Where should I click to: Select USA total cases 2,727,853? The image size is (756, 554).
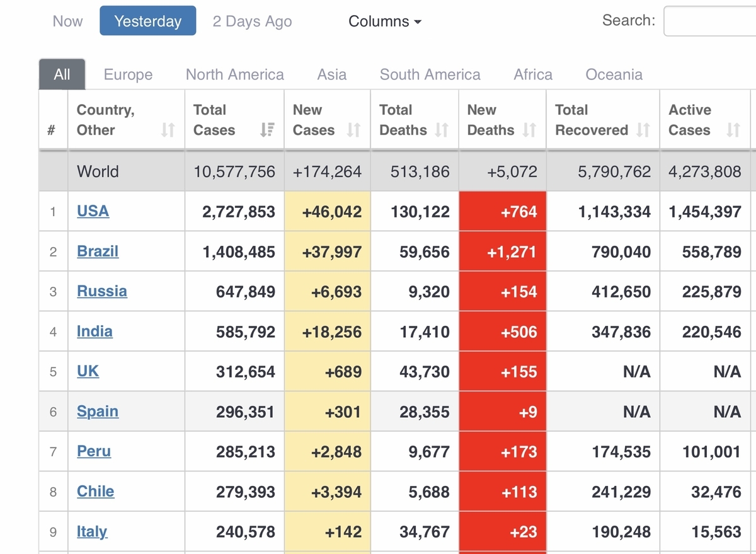click(239, 212)
